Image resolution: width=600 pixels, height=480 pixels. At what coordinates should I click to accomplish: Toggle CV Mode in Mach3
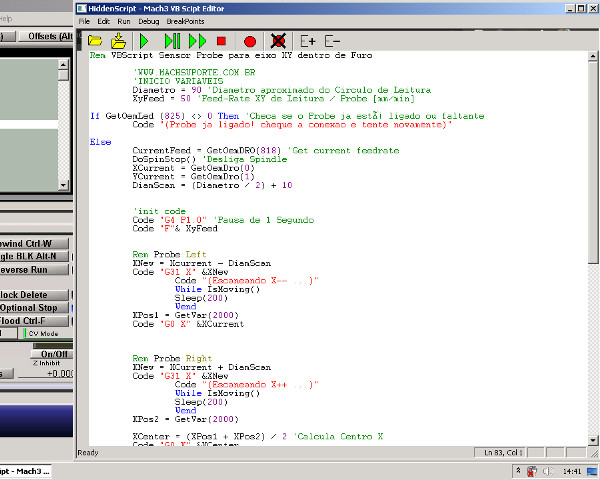pos(46,333)
